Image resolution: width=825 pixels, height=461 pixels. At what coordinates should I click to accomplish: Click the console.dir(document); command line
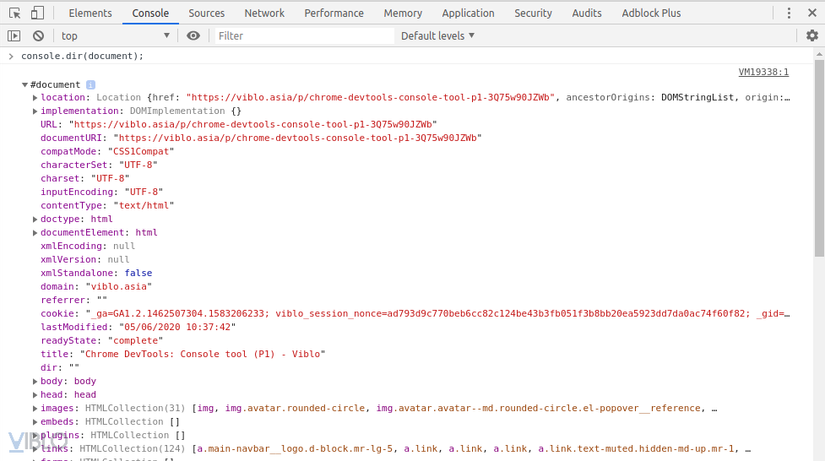82,56
